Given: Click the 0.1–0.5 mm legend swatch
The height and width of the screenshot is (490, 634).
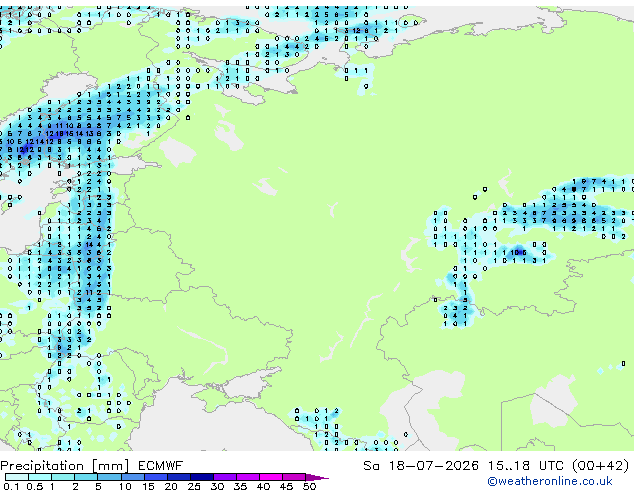Looking at the screenshot, I should (17, 477).
